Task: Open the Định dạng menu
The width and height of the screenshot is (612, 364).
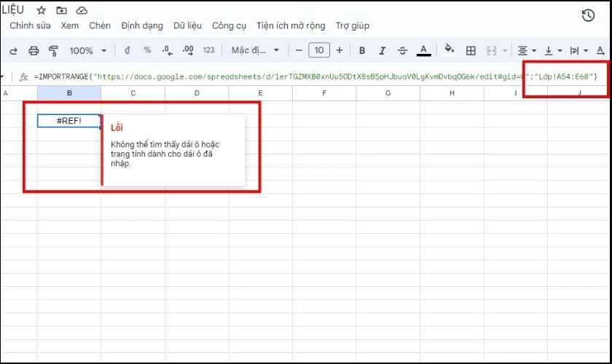Action: (142, 25)
